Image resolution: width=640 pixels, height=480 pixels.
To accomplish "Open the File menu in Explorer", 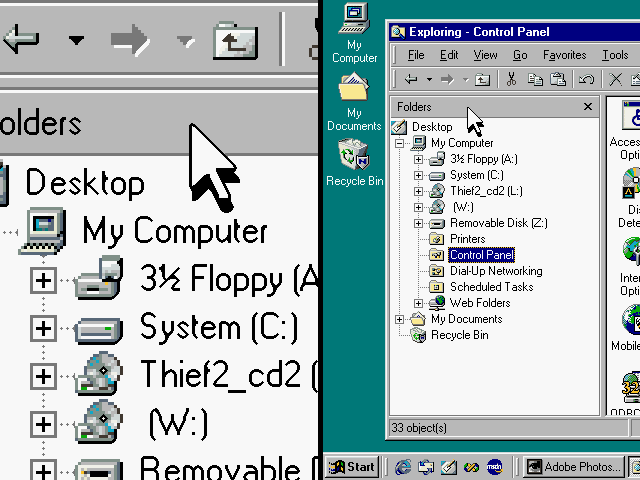I will pos(416,55).
